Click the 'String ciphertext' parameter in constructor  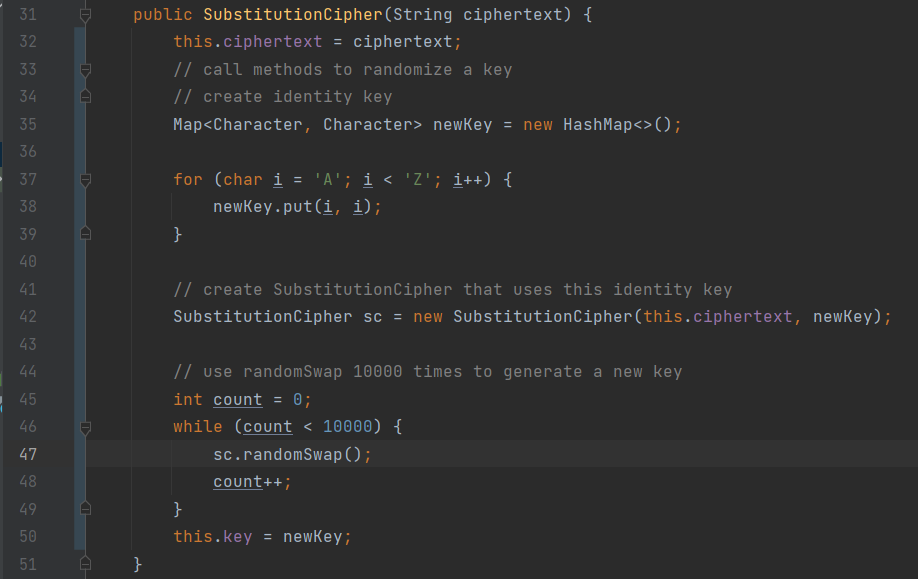point(485,15)
